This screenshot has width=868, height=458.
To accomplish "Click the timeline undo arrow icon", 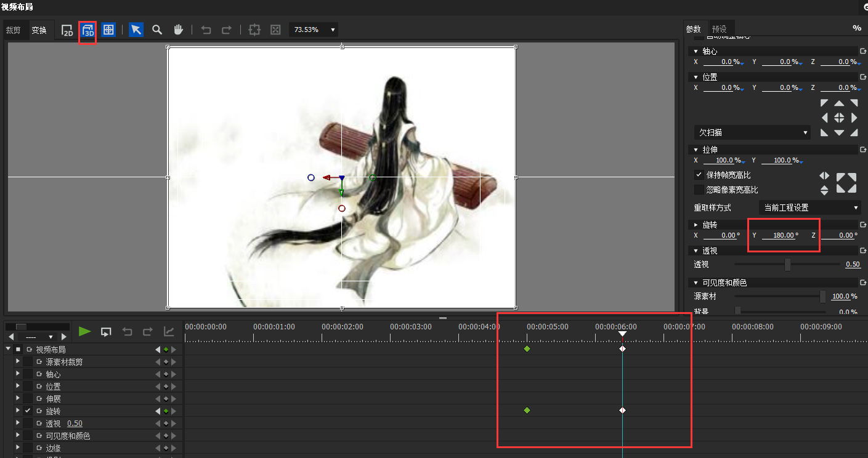I will coord(127,332).
